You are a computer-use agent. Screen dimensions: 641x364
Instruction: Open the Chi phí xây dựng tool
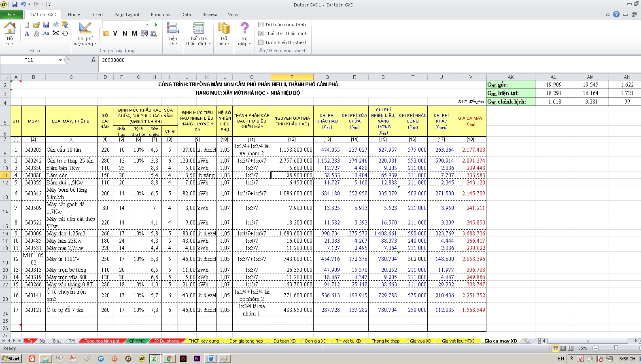pyautogui.click(x=85, y=34)
